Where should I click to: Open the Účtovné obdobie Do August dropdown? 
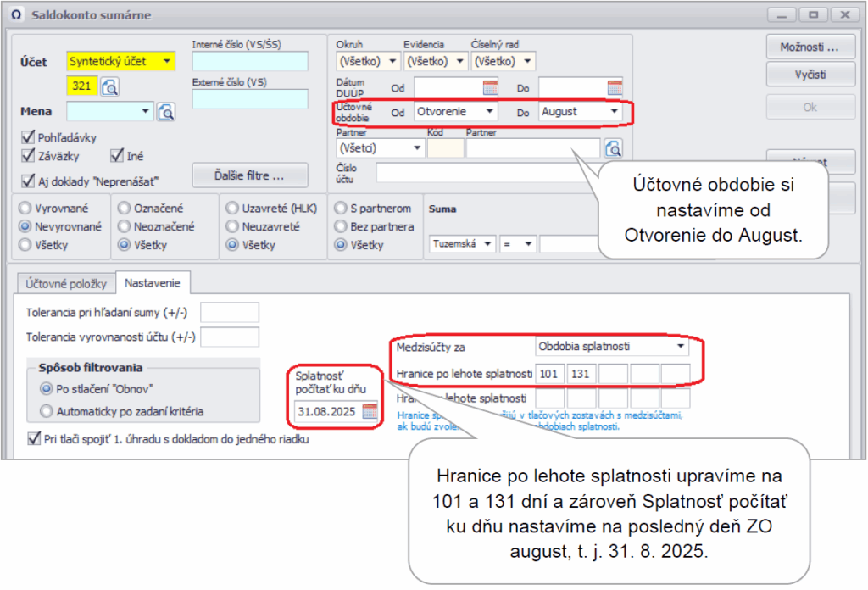613,111
